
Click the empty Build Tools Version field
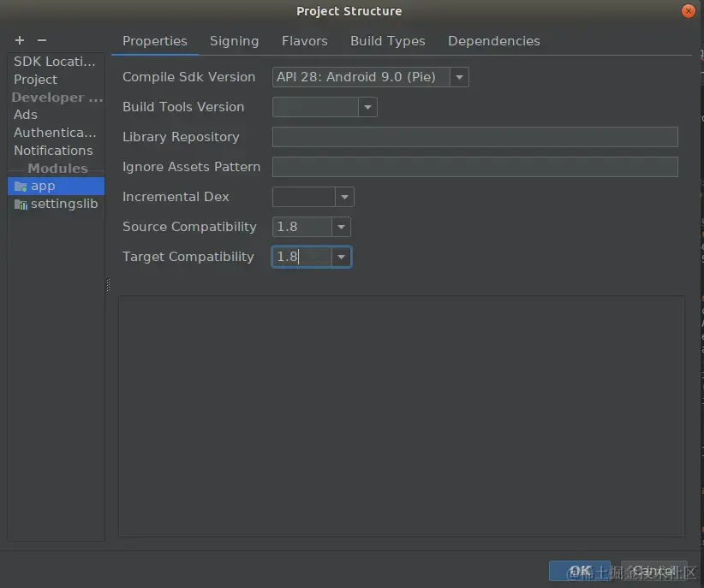click(x=315, y=107)
